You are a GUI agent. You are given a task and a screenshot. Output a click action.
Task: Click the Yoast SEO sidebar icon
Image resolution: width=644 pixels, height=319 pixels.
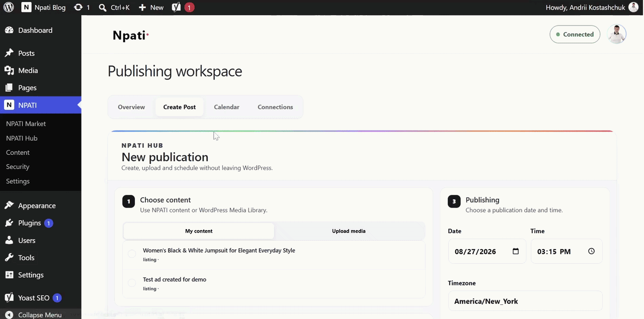click(x=9, y=298)
